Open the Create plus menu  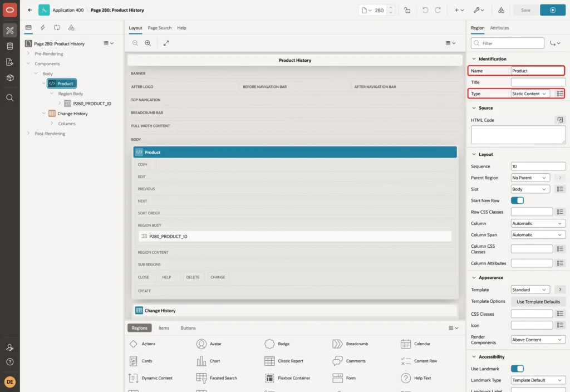(459, 10)
